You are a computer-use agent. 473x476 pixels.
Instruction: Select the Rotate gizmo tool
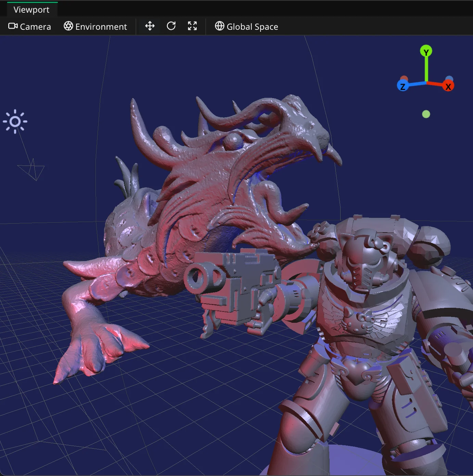click(x=171, y=26)
